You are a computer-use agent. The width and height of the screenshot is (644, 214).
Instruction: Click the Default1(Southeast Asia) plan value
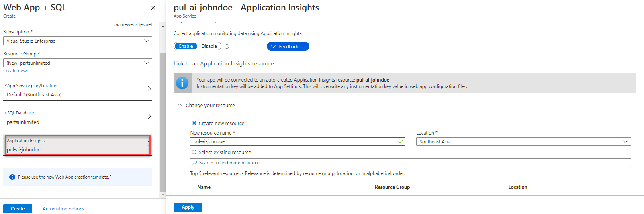click(x=34, y=95)
